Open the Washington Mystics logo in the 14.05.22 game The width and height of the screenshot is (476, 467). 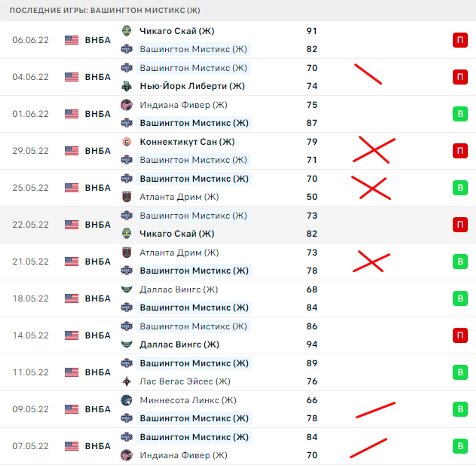click(x=126, y=326)
